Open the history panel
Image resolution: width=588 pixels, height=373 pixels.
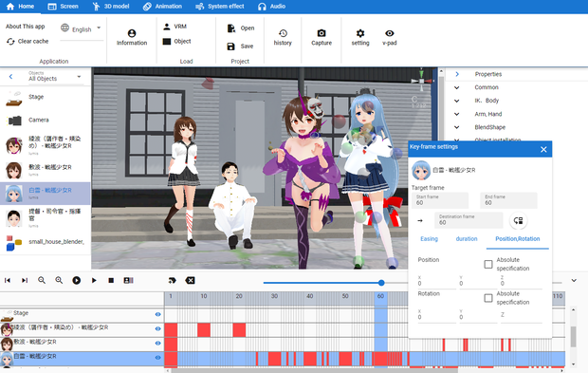[x=283, y=38]
